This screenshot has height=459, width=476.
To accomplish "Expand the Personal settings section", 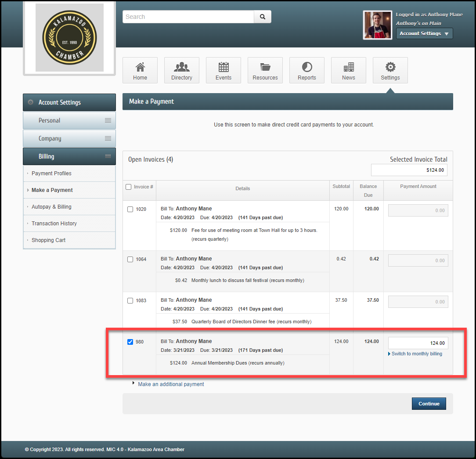I will tap(69, 120).
